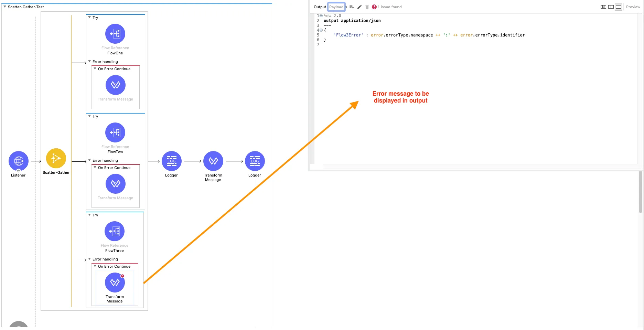Image resolution: width=644 pixels, height=330 pixels.
Task: Click the Preview button
Action: (x=633, y=7)
